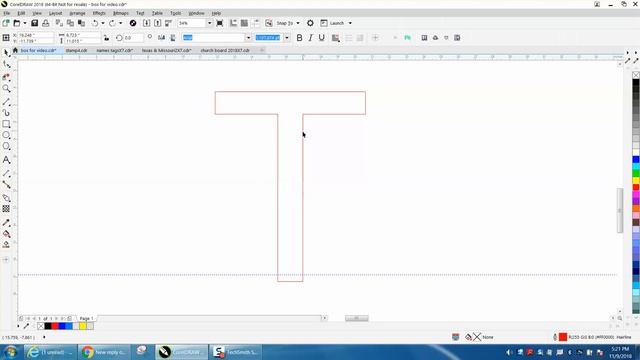Viewport: 640px width, 360px height.
Task: Expand the Undo history dropdown arrow
Action: (x=102, y=23)
